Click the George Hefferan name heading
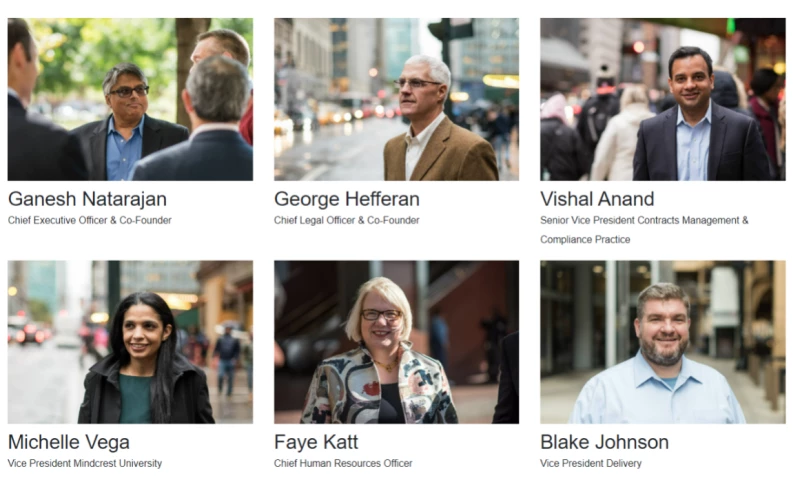The image size is (800, 480). (347, 199)
